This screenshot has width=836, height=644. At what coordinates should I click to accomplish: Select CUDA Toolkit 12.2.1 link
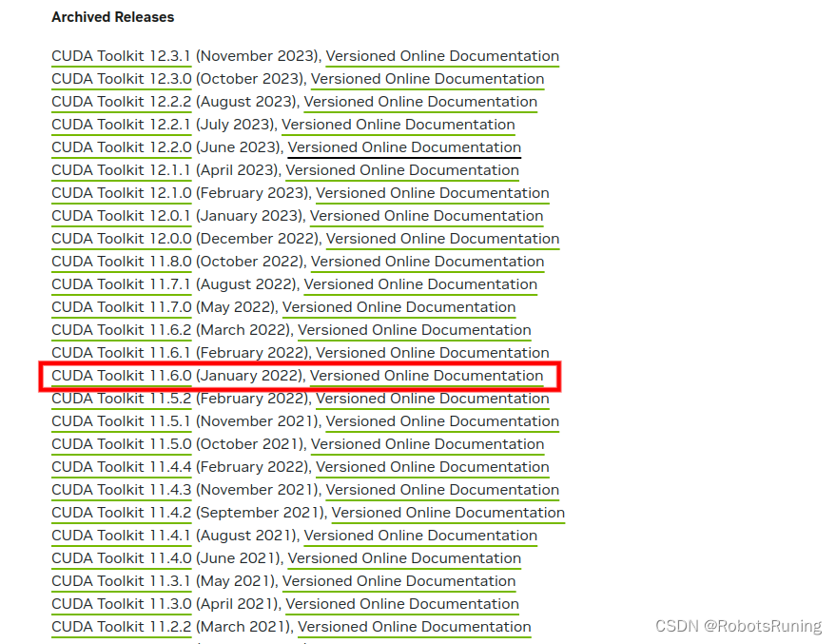click(122, 125)
